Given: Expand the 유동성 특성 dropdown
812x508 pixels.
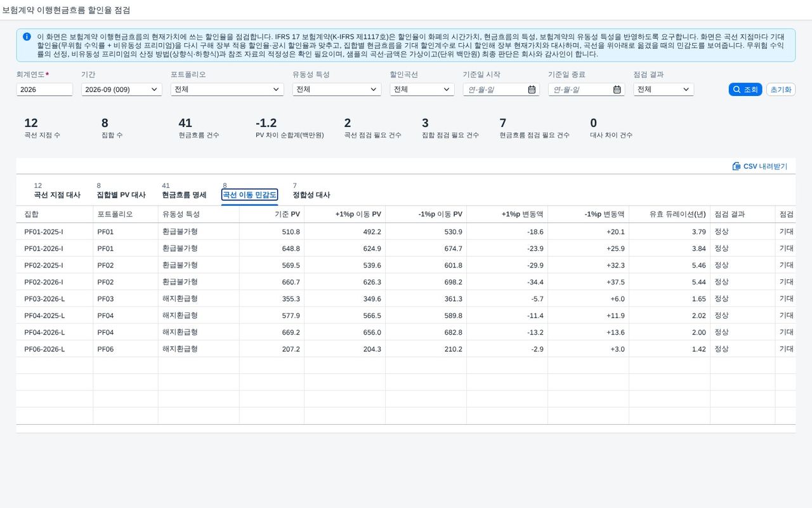Looking at the screenshot, I should tap(337, 90).
